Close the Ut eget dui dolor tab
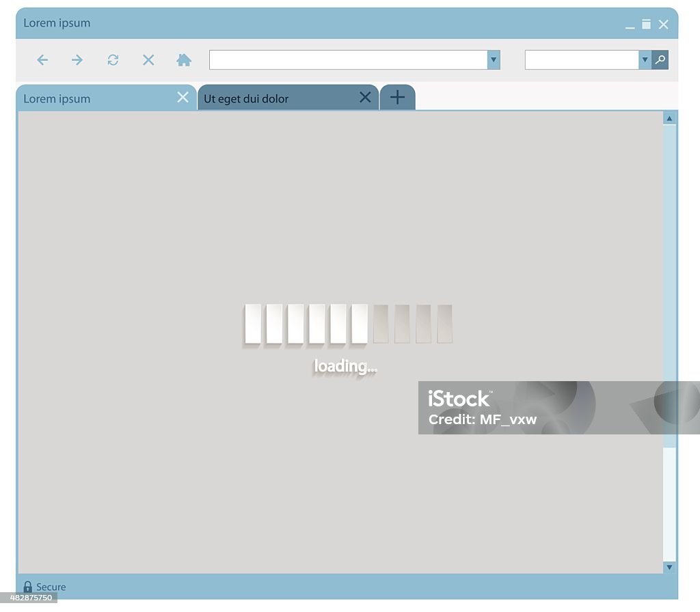This screenshot has width=700, height=612. [x=365, y=97]
